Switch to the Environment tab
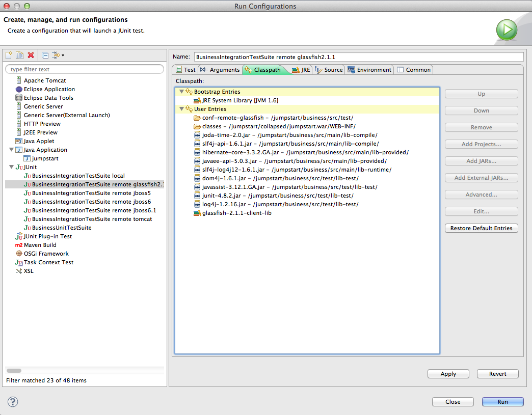Image resolution: width=532 pixels, height=415 pixels. pyautogui.click(x=370, y=69)
